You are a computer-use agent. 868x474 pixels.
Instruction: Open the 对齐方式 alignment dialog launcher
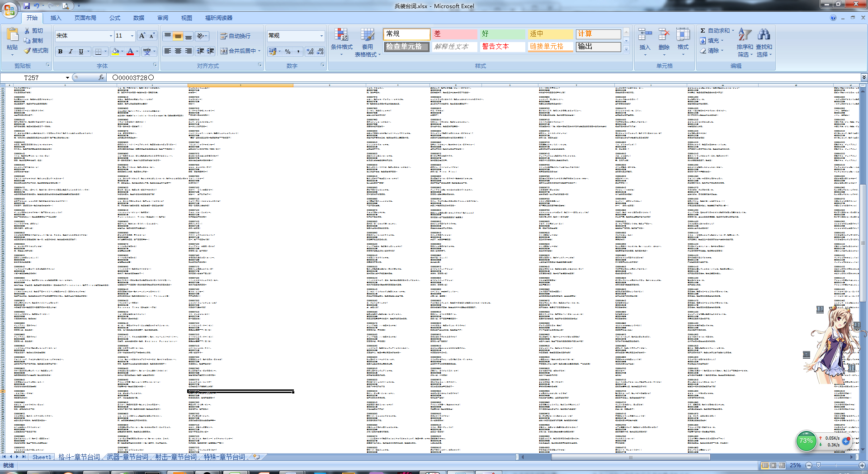pos(260,65)
